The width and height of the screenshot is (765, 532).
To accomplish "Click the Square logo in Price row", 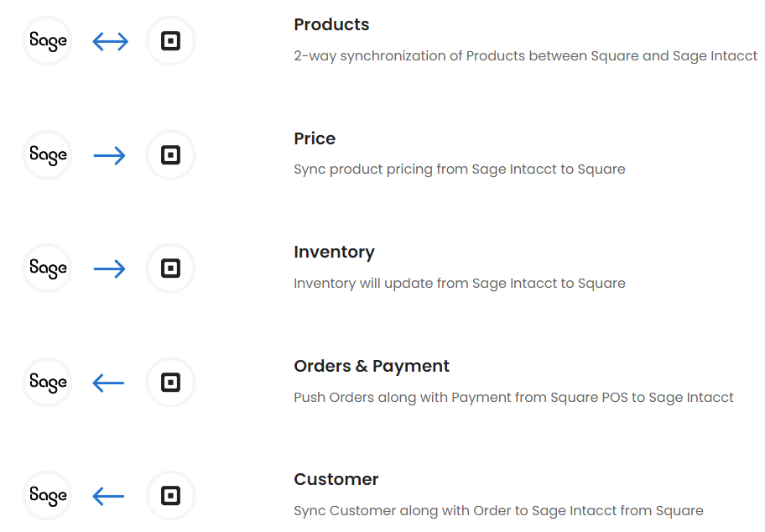I will [x=170, y=155].
